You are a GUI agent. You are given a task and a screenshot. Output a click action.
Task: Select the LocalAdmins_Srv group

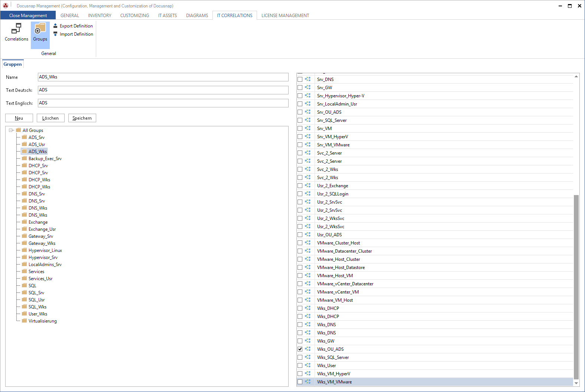(45, 265)
